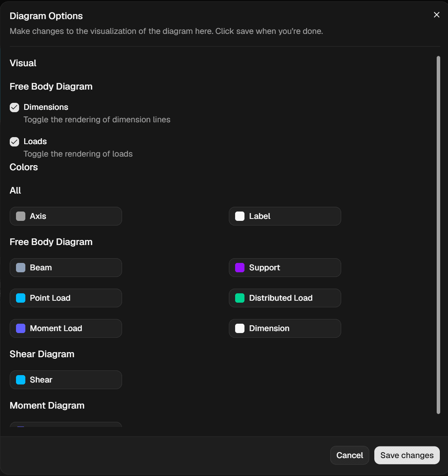Click the Dimension color button
This screenshot has width=448, height=476.
[x=285, y=328]
